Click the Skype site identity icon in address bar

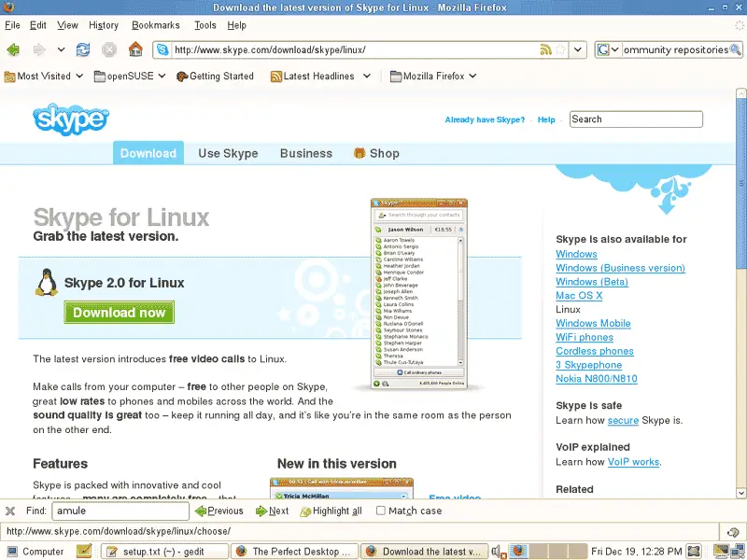[162, 49]
